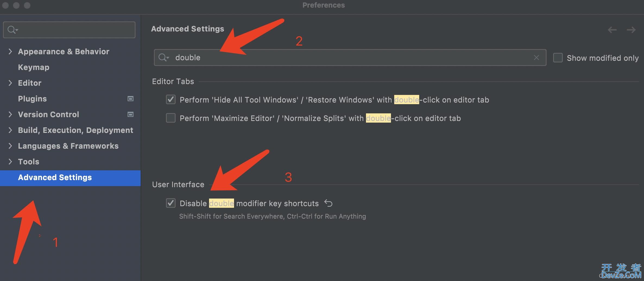Uncheck Disable double modifier key shortcuts
The image size is (644, 281).
click(x=171, y=203)
